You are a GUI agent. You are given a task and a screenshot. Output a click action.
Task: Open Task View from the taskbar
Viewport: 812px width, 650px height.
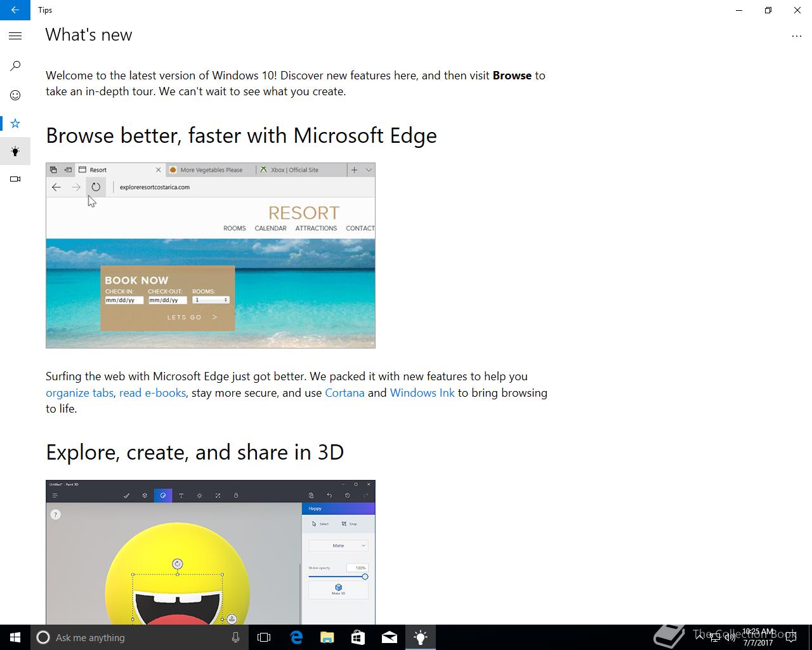click(x=264, y=637)
